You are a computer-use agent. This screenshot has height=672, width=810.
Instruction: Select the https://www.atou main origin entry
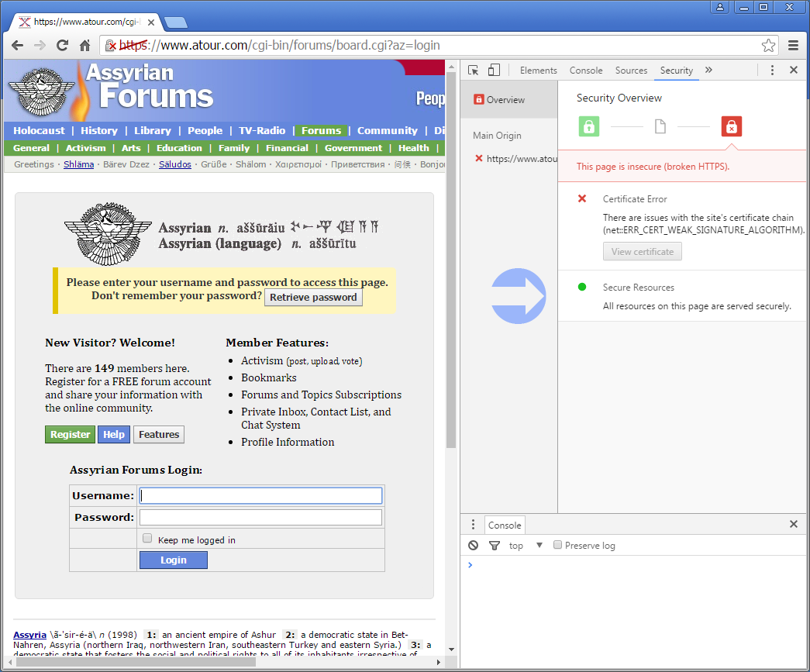[516, 159]
